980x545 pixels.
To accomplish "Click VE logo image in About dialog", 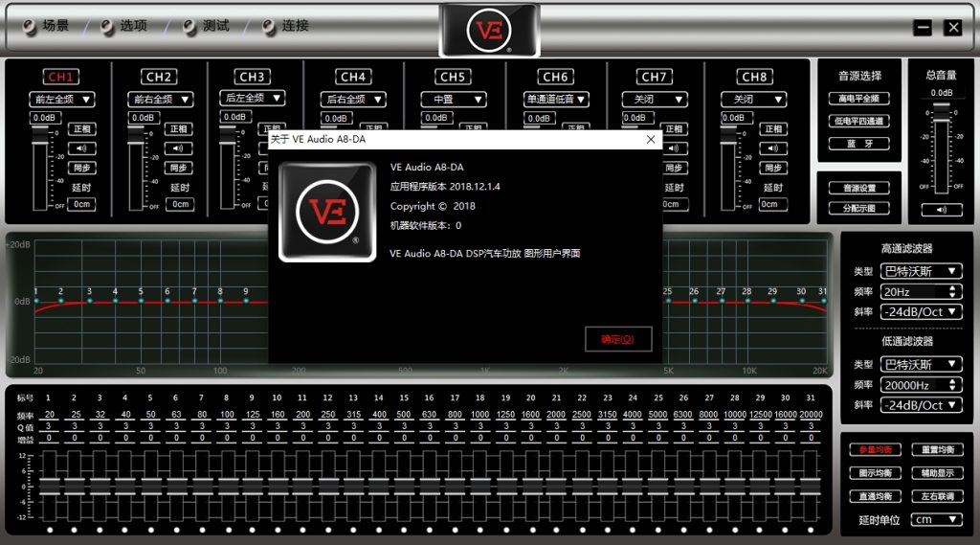I will pos(327,212).
